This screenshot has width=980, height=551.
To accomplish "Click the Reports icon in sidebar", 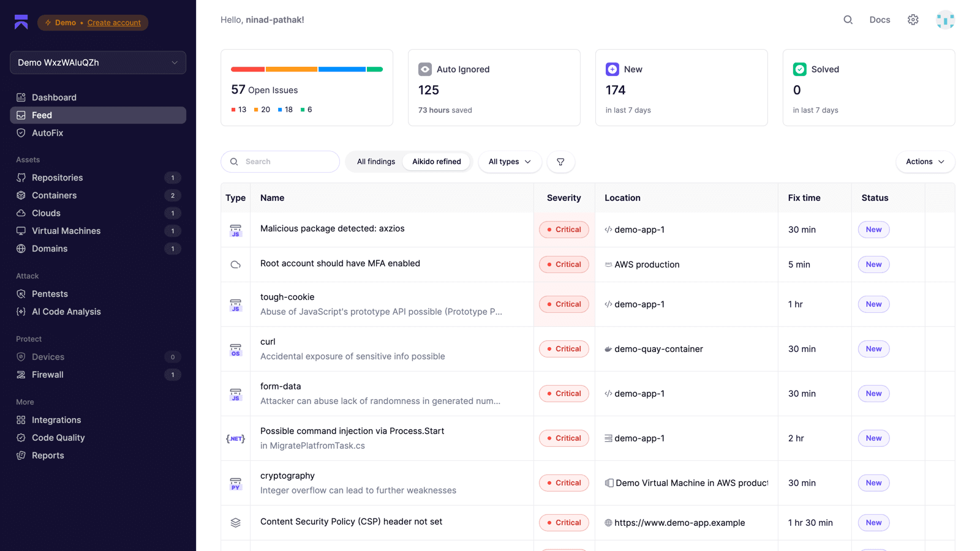I will (x=21, y=455).
